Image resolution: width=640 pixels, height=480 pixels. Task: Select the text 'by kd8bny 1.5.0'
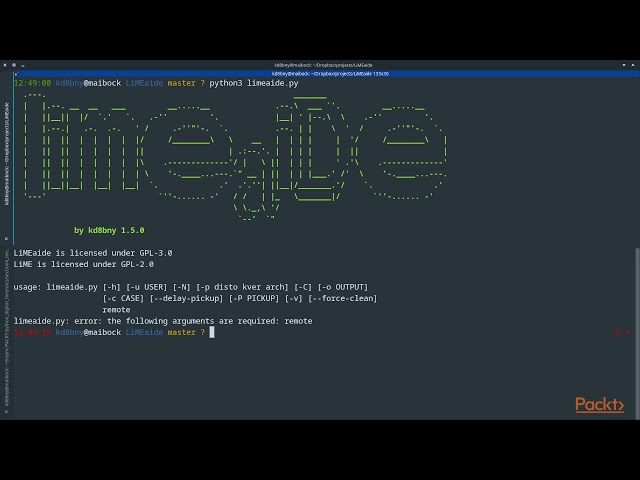pos(109,230)
